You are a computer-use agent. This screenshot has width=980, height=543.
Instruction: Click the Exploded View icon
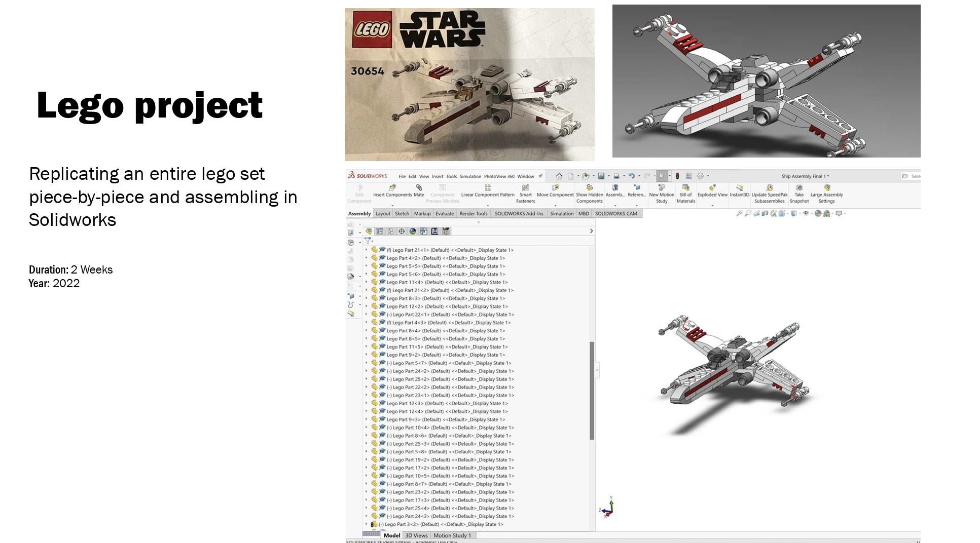[712, 187]
